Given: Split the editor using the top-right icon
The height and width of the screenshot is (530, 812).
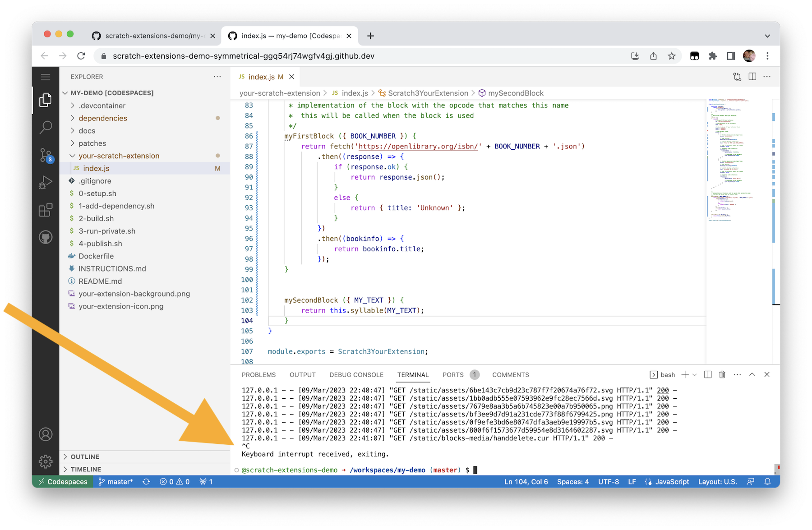Looking at the screenshot, I should (752, 77).
